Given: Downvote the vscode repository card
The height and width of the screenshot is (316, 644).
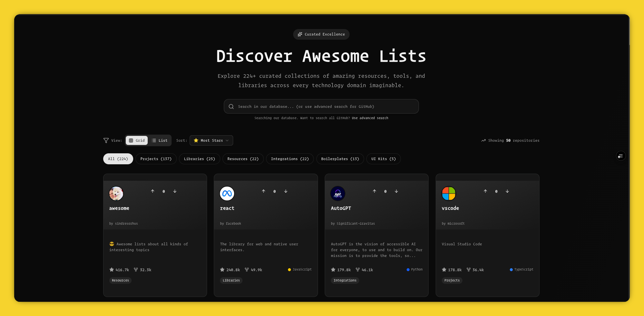Looking at the screenshot, I should tap(507, 191).
